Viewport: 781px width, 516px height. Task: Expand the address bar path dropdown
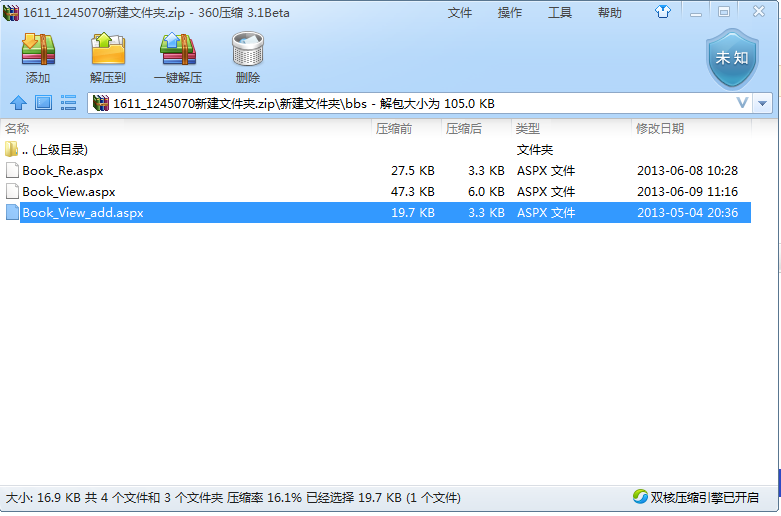click(x=762, y=104)
